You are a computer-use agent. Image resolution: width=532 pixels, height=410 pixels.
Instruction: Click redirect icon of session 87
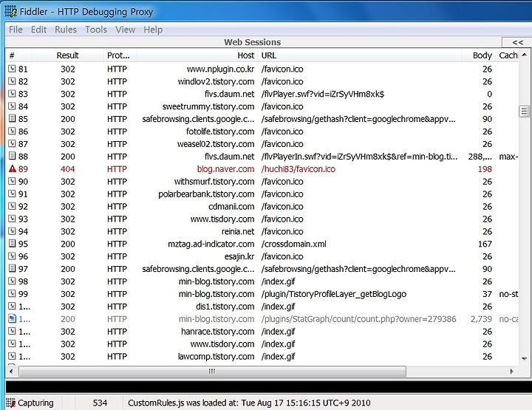coord(12,144)
